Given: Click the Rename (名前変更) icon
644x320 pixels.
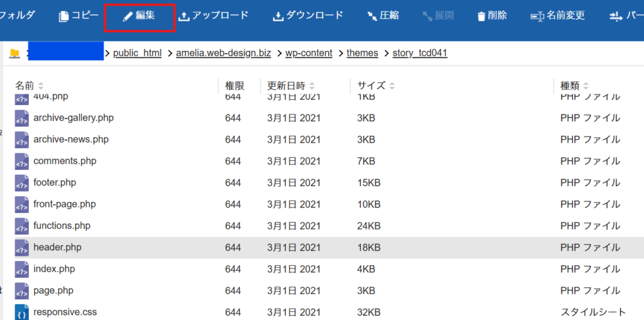Looking at the screenshot, I should [x=537, y=16].
